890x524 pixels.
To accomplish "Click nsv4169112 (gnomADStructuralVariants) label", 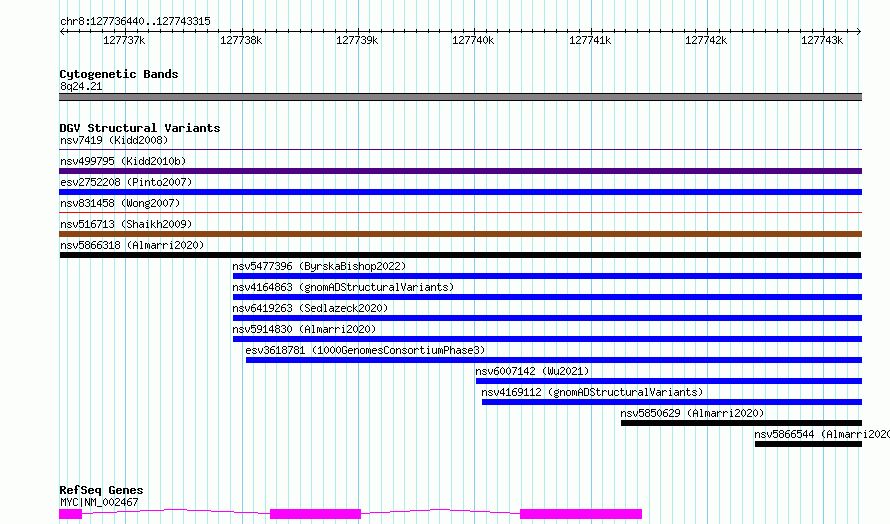I will 592,392.
